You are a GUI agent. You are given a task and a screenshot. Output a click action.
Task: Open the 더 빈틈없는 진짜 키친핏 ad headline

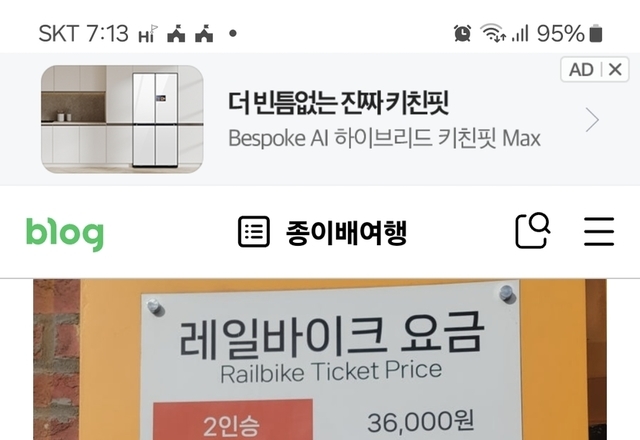pos(338,102)
